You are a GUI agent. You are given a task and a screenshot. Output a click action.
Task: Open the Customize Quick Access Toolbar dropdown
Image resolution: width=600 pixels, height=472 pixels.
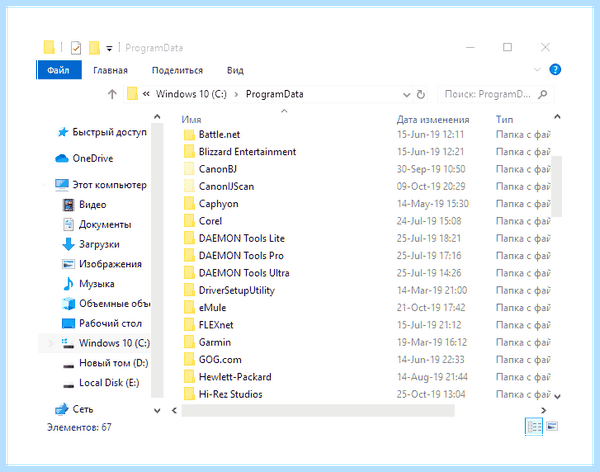pos(109,48)
